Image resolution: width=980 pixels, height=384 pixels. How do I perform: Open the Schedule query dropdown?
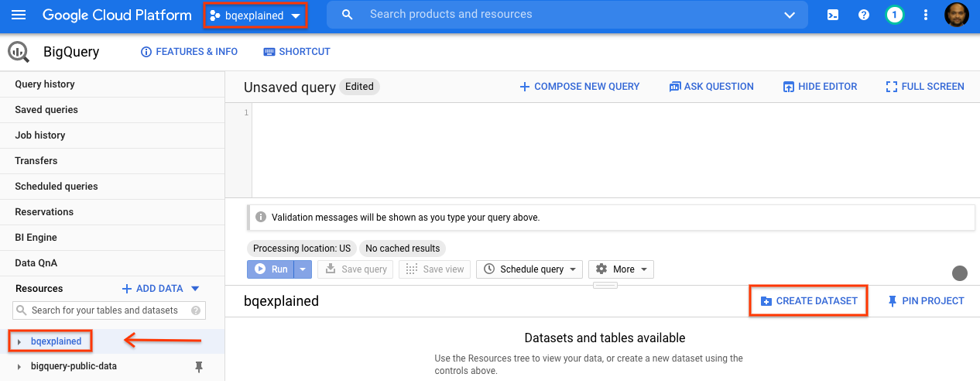point(530,269)
